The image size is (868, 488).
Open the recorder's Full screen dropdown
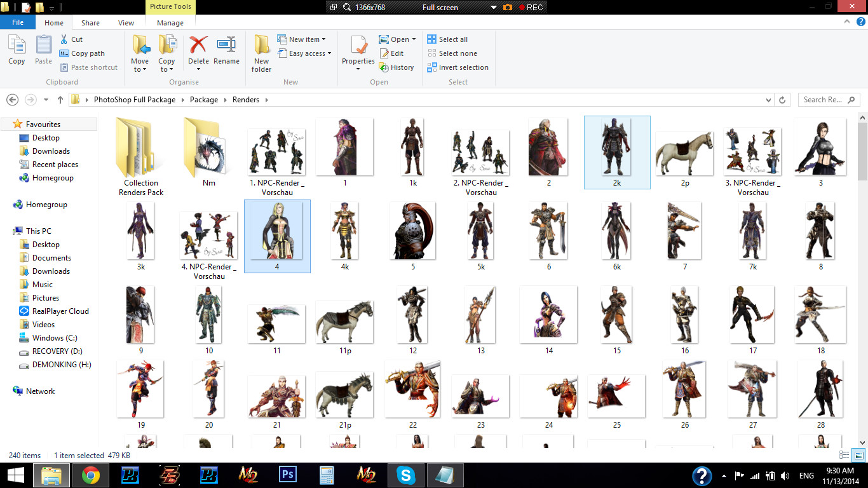[x=494, y=8]
